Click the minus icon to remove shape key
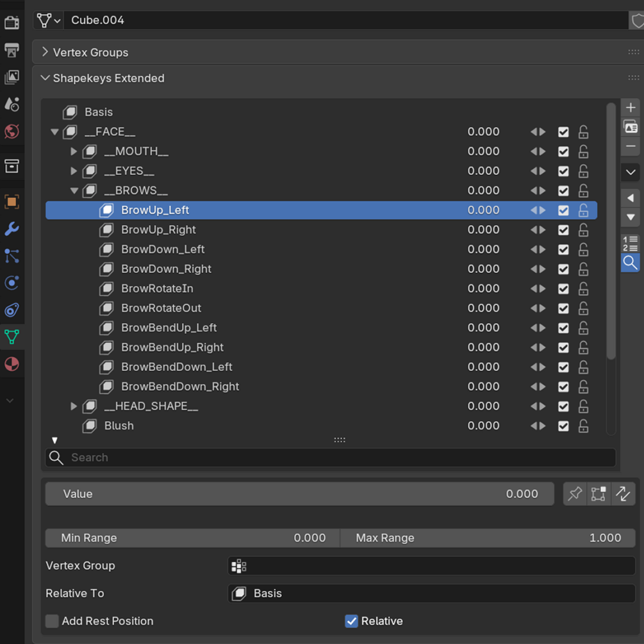 click(x=631, y=146)
